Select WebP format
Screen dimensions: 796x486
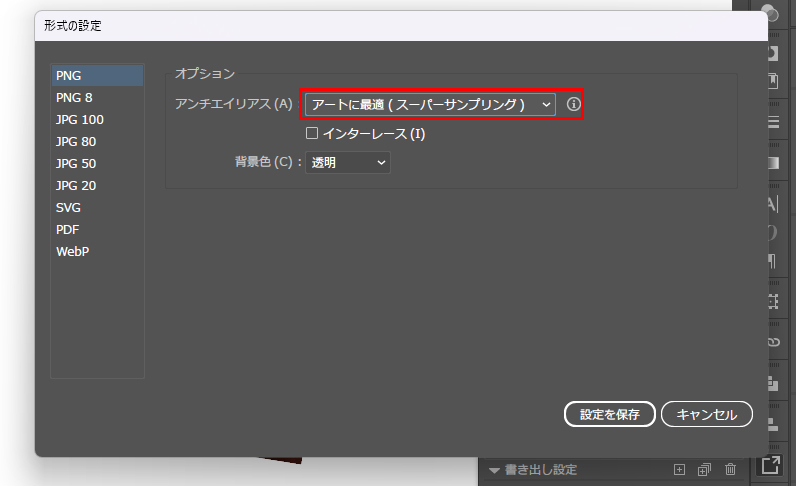point(97,251)
